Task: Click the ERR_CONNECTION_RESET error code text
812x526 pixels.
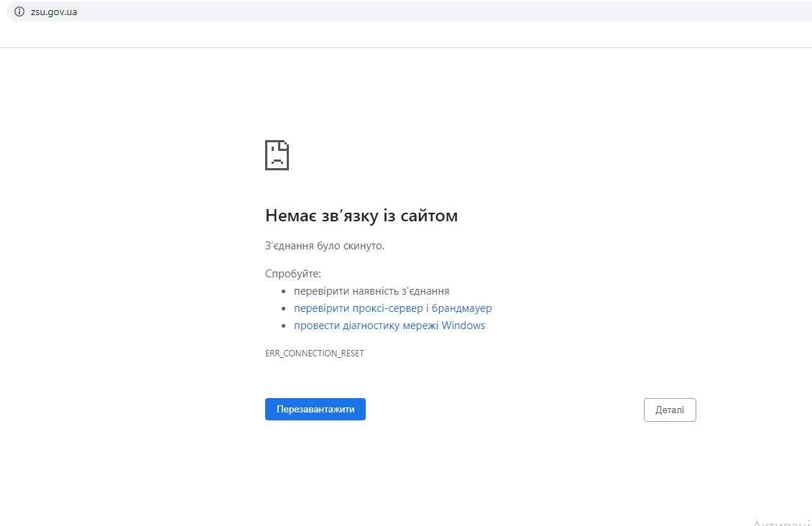Action: click(x=314, y=353)
